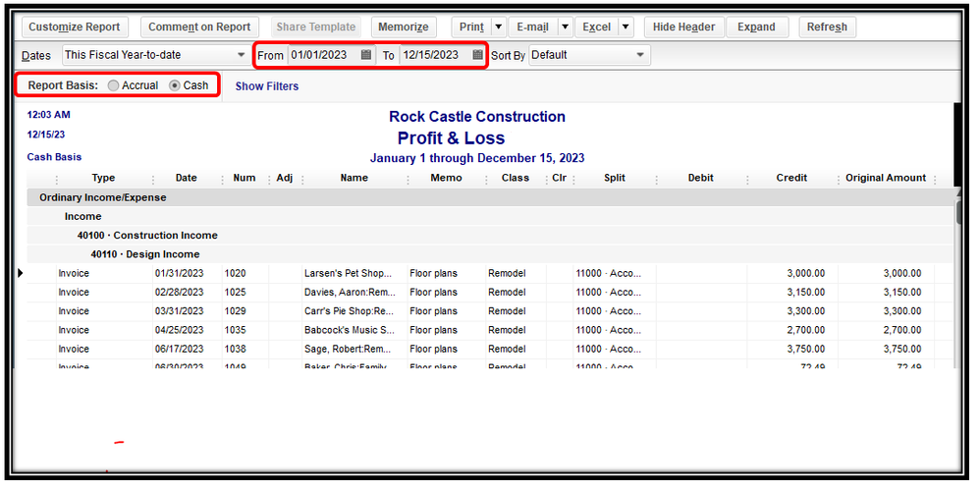The width and height of the screenshot is (980, 491).
Task: Click the Name column header
Action: tap(354, 178)
